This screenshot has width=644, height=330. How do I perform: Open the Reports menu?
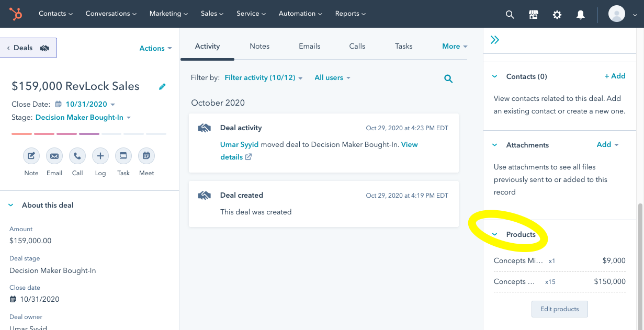(351, 14)
